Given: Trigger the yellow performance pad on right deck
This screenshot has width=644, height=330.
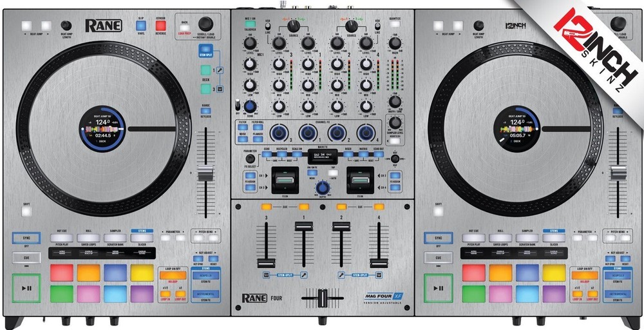Looking at the screenshot, I should tap(554, 273).
